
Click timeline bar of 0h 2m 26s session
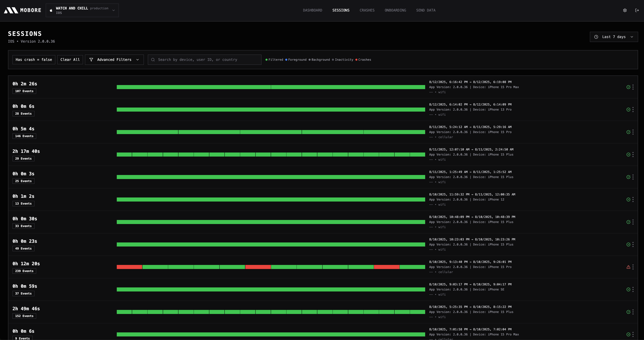coord(271,87)
